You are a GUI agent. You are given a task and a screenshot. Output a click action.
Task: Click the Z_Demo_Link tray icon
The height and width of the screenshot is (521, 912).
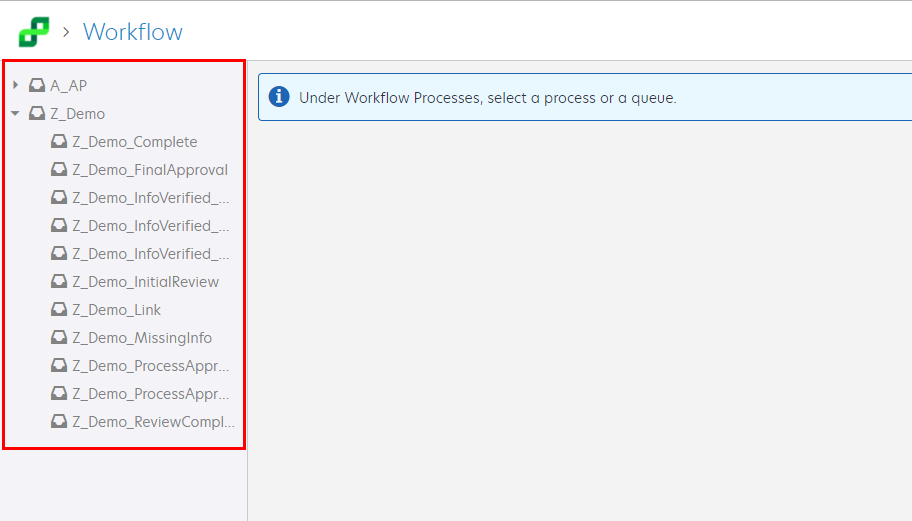click(x=59, y=309)
